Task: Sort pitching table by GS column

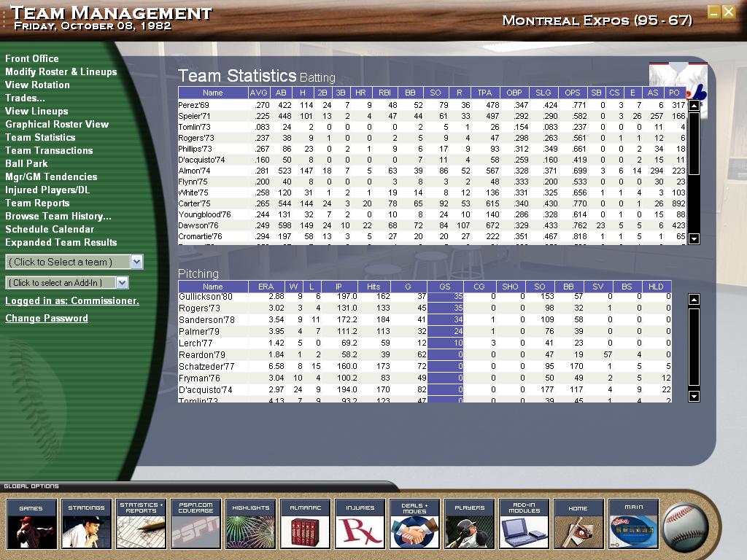Action: coord(445,287)
